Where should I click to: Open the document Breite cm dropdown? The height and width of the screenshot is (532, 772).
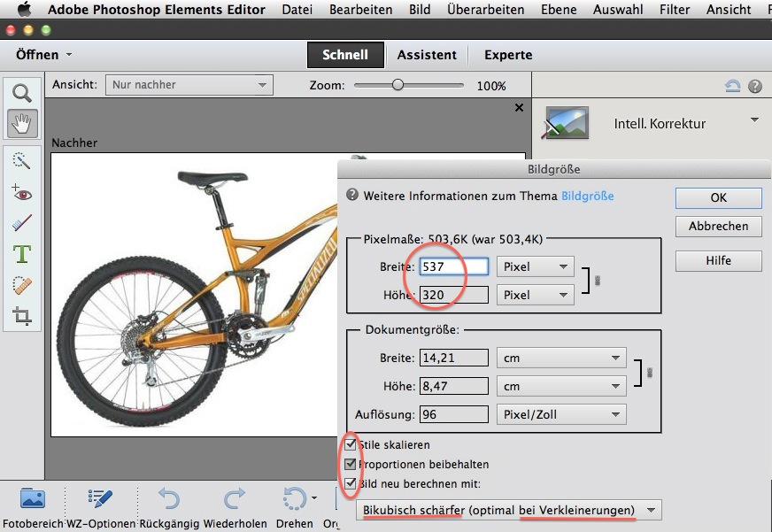coord(561,359)
